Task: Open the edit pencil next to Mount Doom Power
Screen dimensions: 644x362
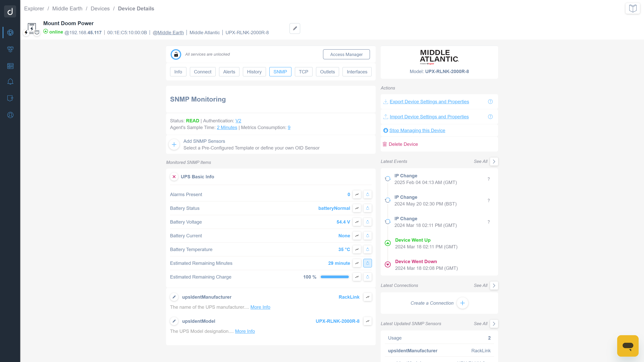Action: pyautogui.click(x=294, y=28)
